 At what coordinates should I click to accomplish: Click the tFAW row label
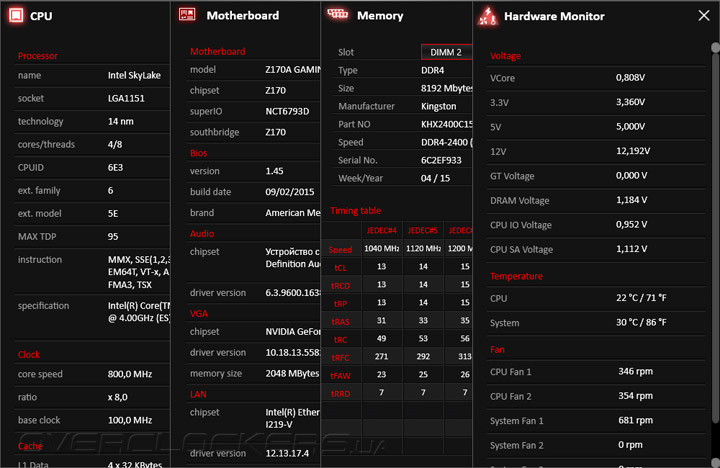click(x=340, y=376)
